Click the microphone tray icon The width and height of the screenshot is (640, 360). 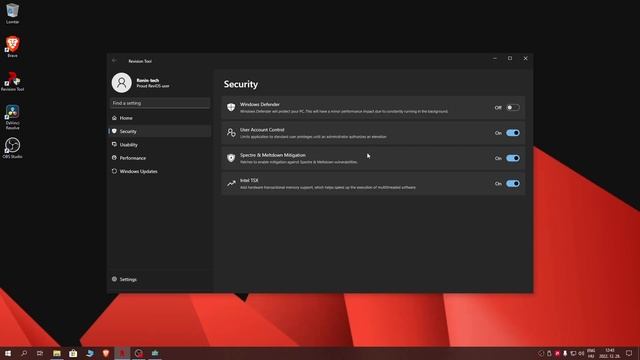565,353
